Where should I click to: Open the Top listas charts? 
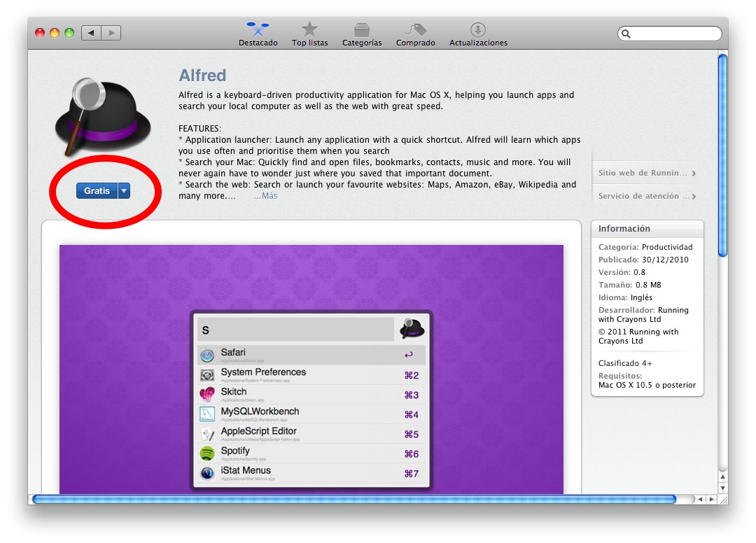[x=309, y=34]
